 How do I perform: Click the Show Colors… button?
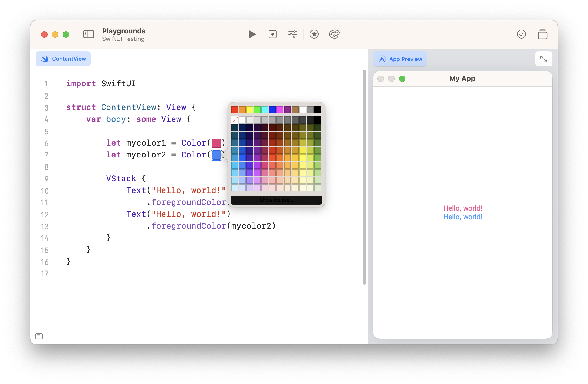pyautogui.click(x=276, y=200)
